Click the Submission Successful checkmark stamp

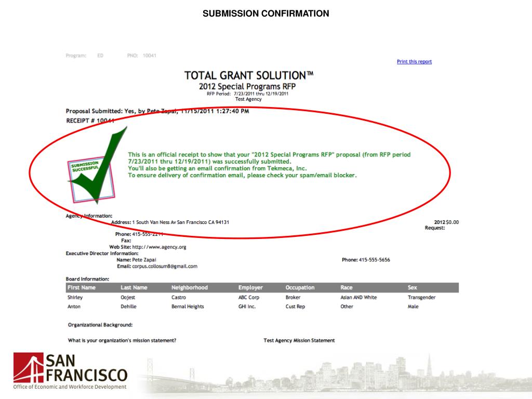point(97,166)
